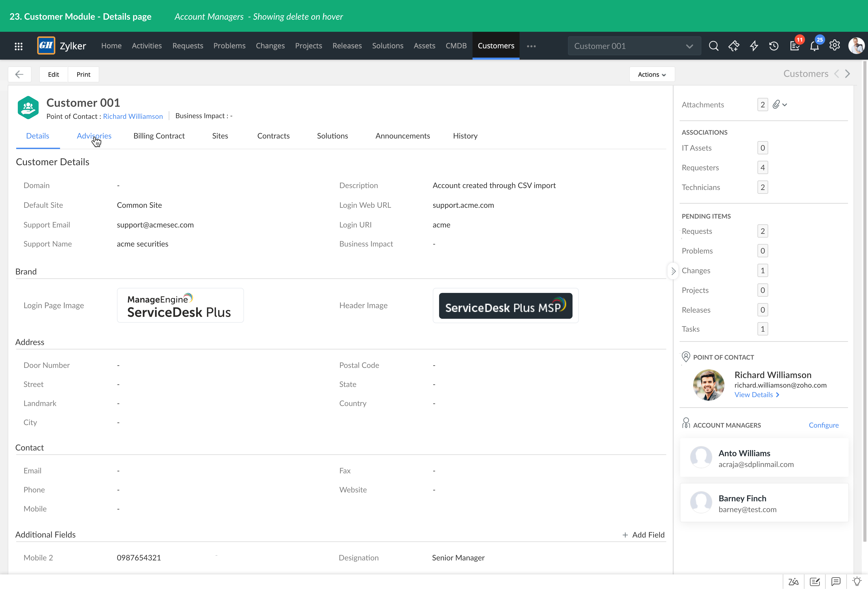
Task: Open the notes edit icon in bottom bar
Action: pos(815,582)
